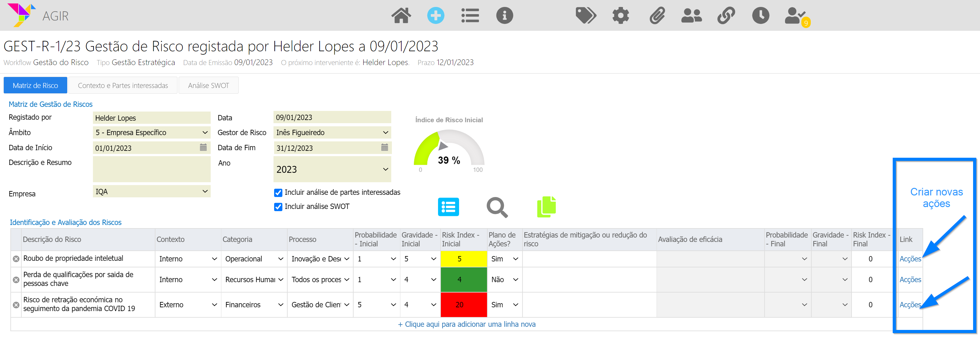This screenshot has height=345, width=980.
Task: Open the Análise SWOT tab
Action: pyautogui.click(x=208, y=85)
